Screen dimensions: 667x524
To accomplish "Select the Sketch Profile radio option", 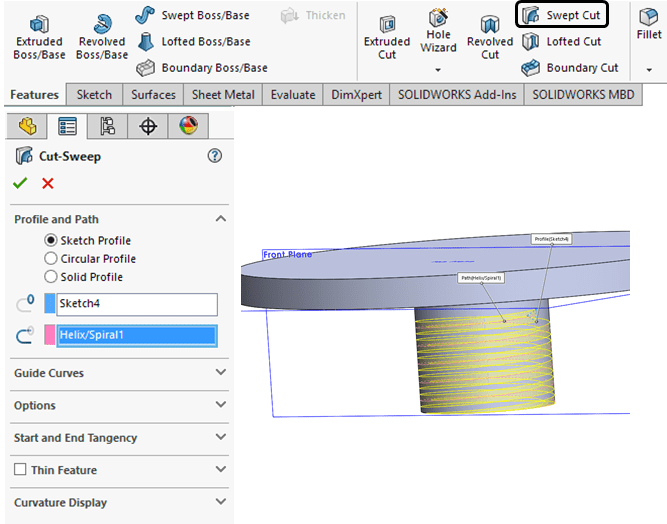I will tap(51, 241).
